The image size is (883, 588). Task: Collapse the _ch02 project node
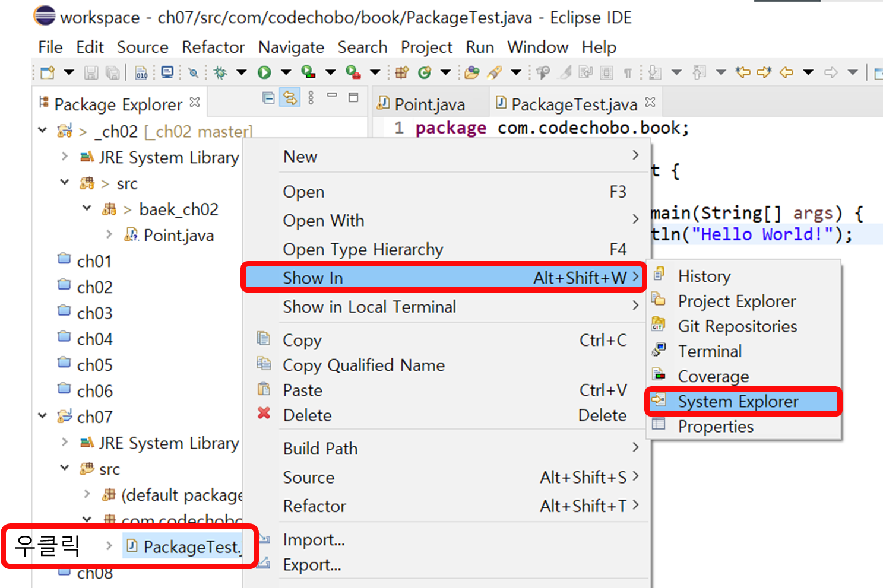(42, 130)
